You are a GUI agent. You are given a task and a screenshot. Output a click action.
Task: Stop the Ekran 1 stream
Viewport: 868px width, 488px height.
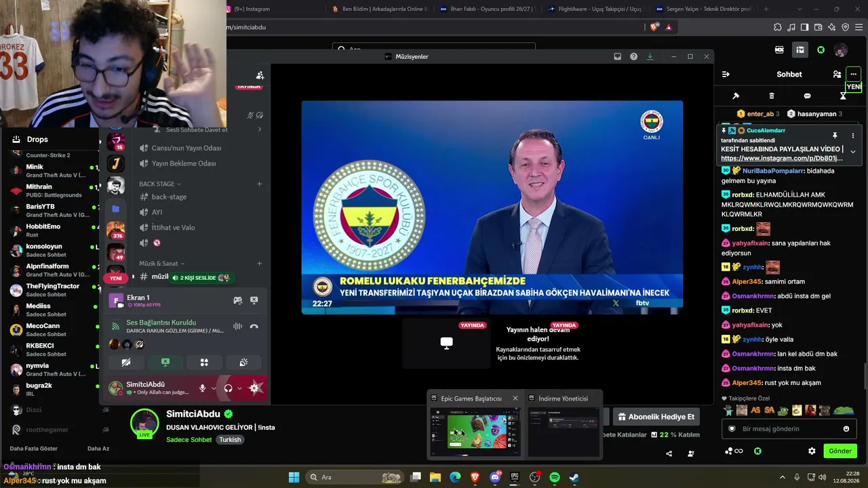254,300
